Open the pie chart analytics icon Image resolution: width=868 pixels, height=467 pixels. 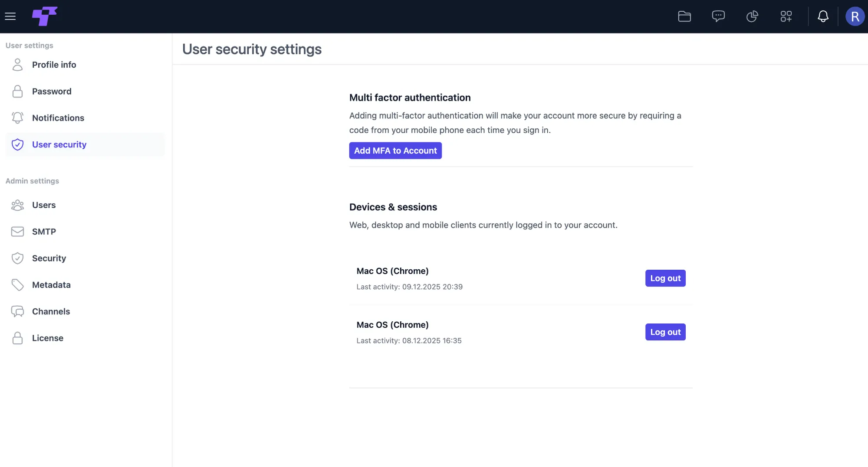(x=752, y=16)
